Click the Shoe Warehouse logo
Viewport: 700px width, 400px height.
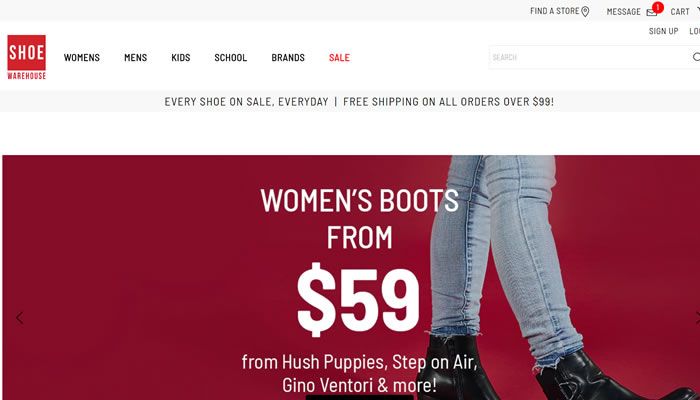point(26,57)
